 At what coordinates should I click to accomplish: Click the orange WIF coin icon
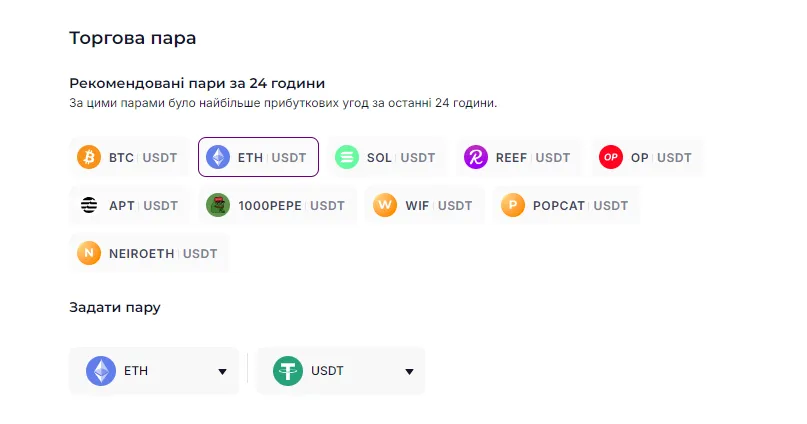[385, 206]
